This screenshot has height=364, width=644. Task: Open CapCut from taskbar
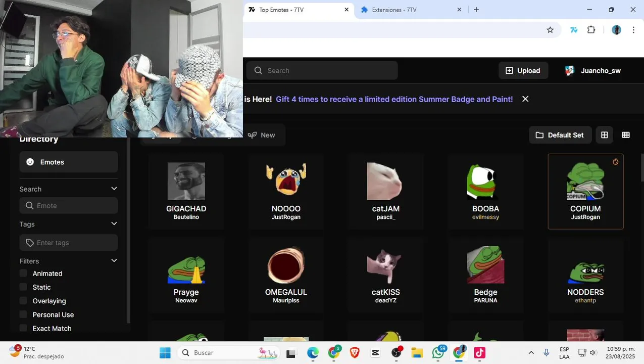point(376,353)
